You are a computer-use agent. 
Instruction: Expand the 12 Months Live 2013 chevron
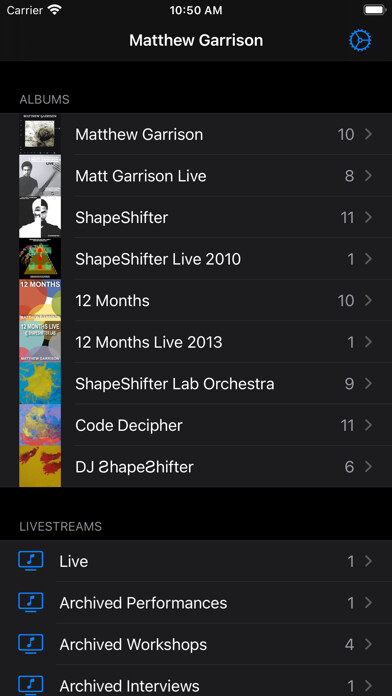[x=368, y=342]
